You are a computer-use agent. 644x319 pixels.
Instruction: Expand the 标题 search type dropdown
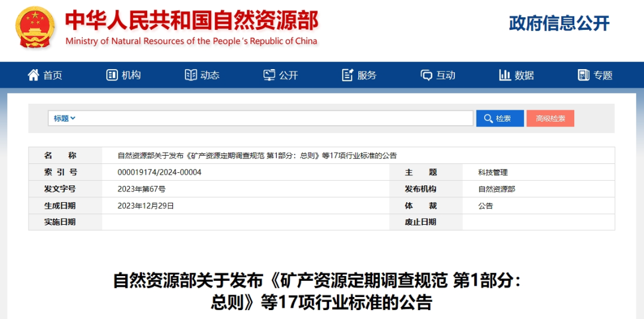click(64, 118)
